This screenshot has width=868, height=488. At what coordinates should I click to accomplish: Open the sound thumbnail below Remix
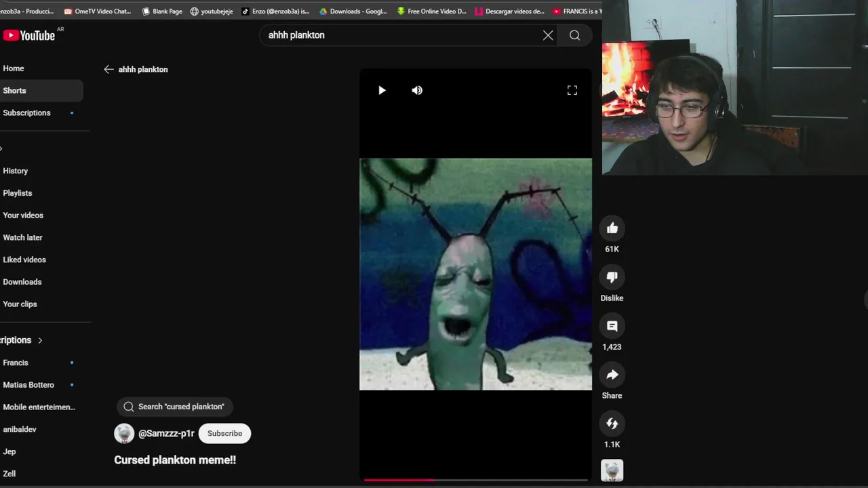coord(612,470)
